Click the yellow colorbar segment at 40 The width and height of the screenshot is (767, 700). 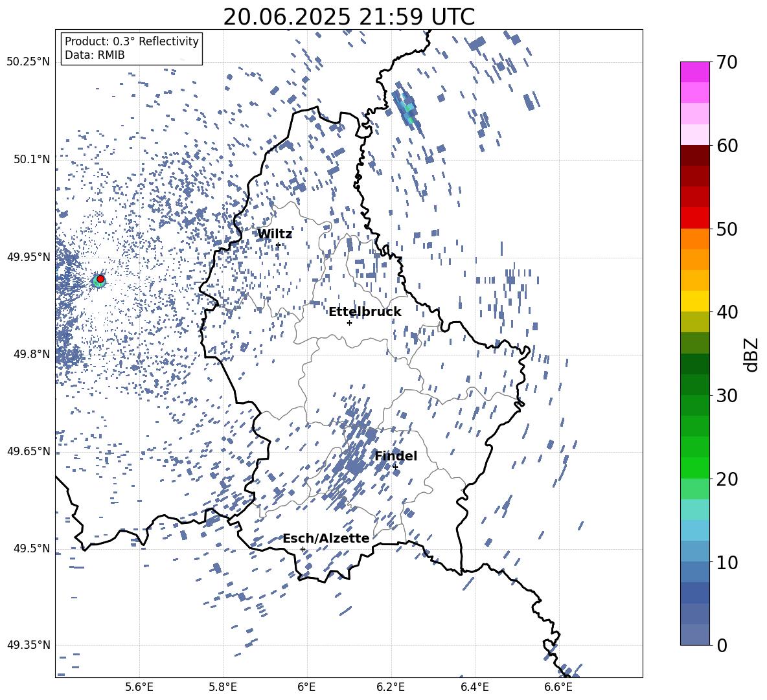click(x=695, y=301)
